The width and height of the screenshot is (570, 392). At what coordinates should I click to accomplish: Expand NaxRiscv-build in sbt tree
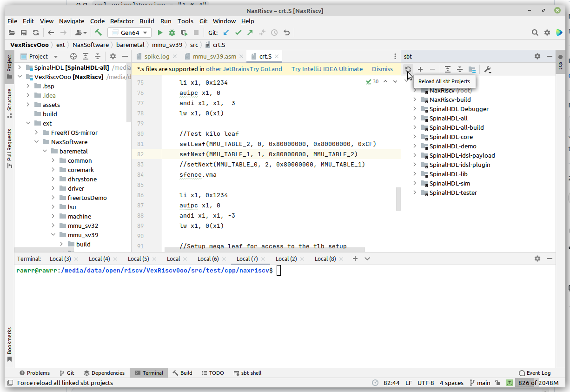pos(415,100)
